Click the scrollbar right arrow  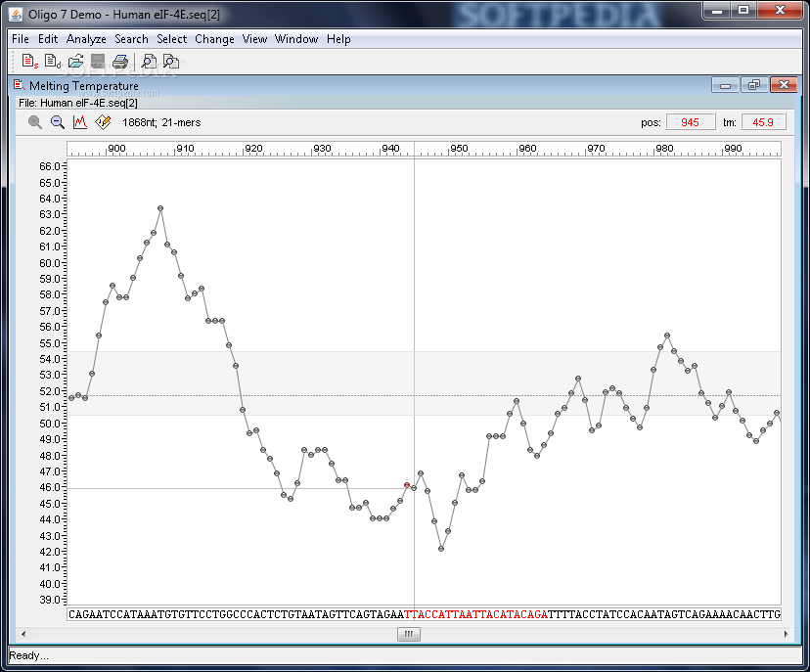[x=787, y=634]
